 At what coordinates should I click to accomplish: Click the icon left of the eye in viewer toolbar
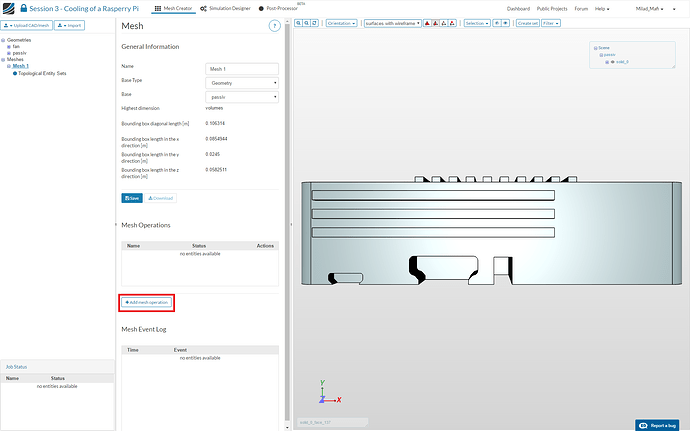click(497, 23)
